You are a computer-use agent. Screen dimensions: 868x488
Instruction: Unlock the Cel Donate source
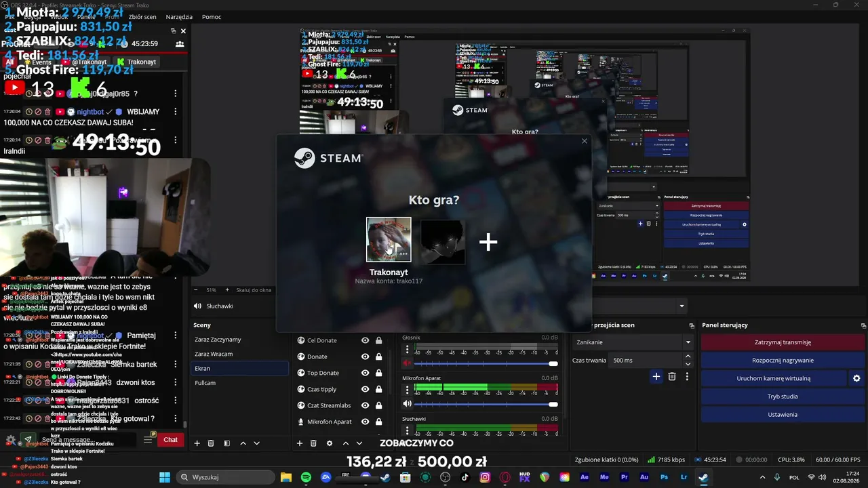(378, 340)
